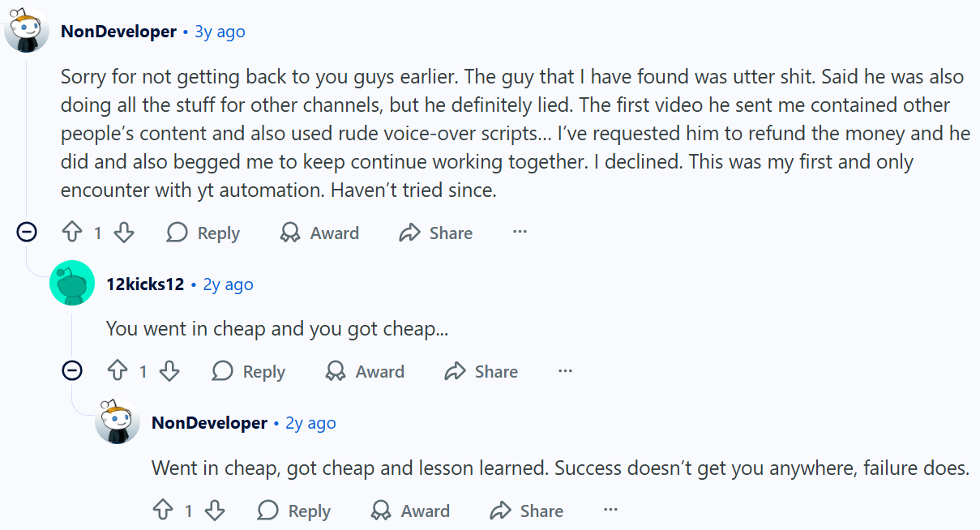
Task: Open 12kicks12's user profile link
Action: click(x=145, y=284)
